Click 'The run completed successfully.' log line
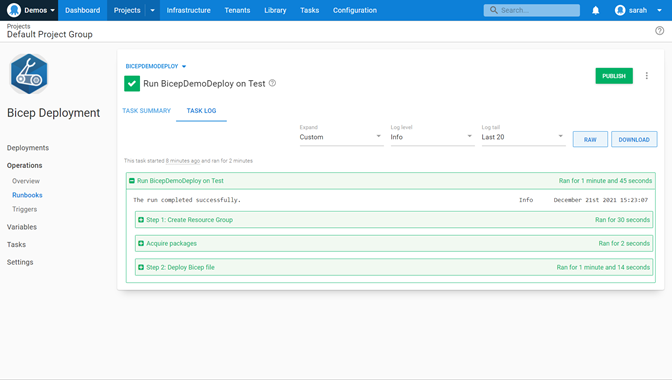The width and height of the screenshot is (672, 380). (x=187, y=200)
